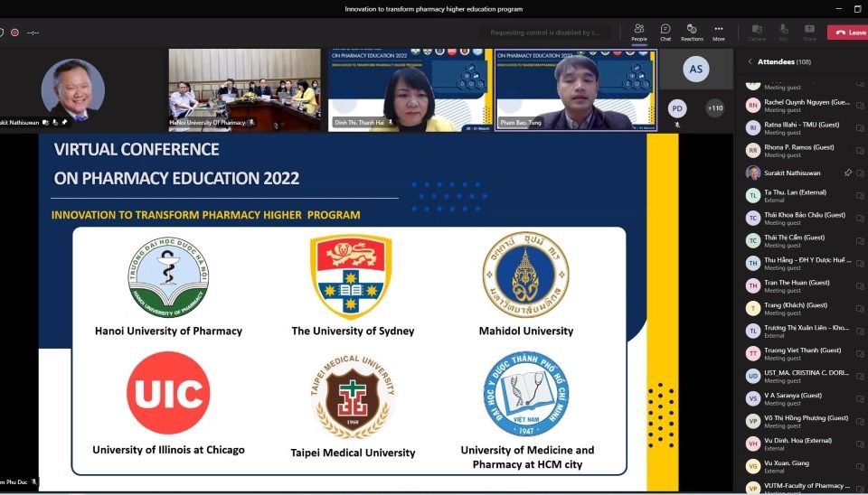This screenshot has height=495, width=868.
Task: Select Rachel Quynh Nguyen in attendees
Action: point(801,106)
